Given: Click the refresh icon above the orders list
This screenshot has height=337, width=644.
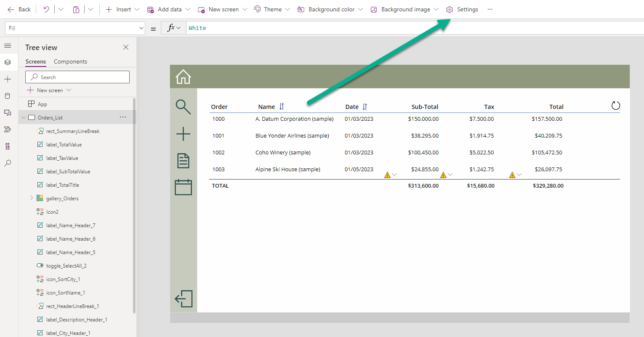Looking at the screenshot, I should [615, 106].
